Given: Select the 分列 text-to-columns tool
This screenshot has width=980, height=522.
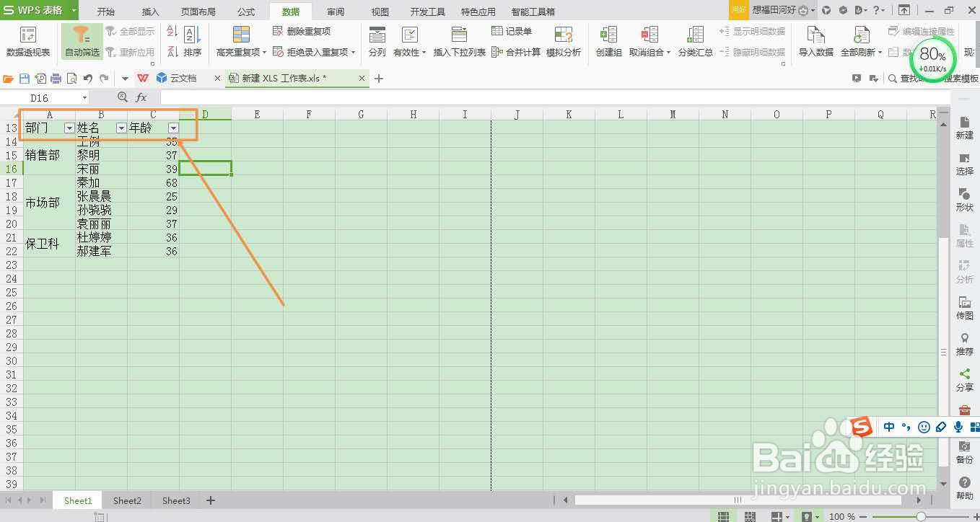Looking at the screenshot, I should (x=377, y=42).
